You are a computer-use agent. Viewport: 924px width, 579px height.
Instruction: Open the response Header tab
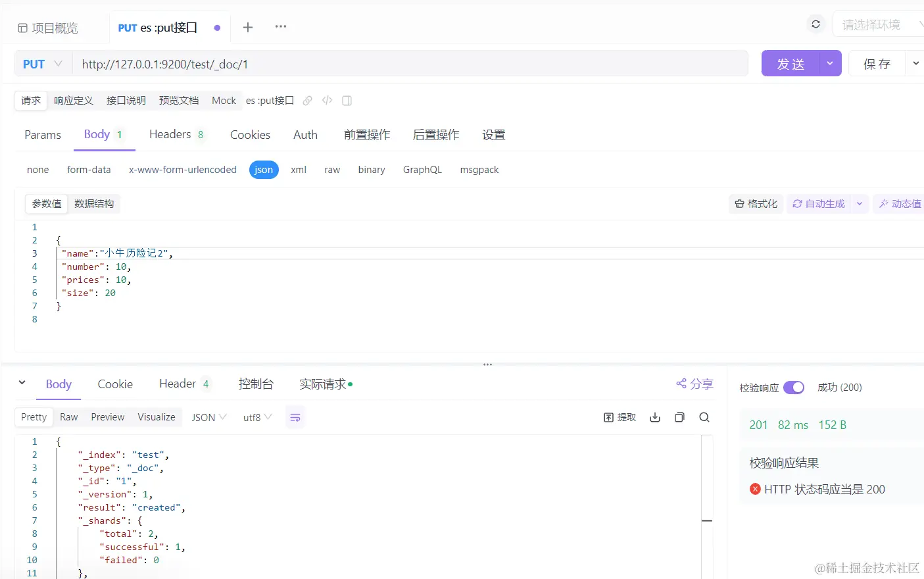point(184,384)
